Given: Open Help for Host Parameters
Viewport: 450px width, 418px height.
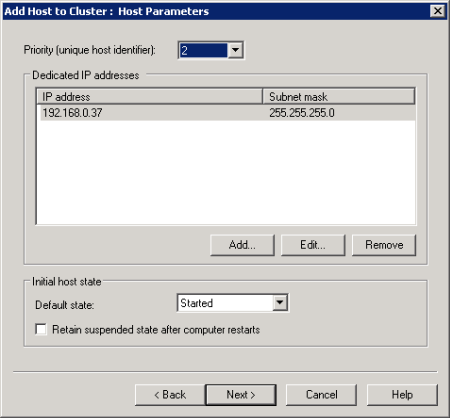Looking at the screenshot, I should [x=402, y=395].
